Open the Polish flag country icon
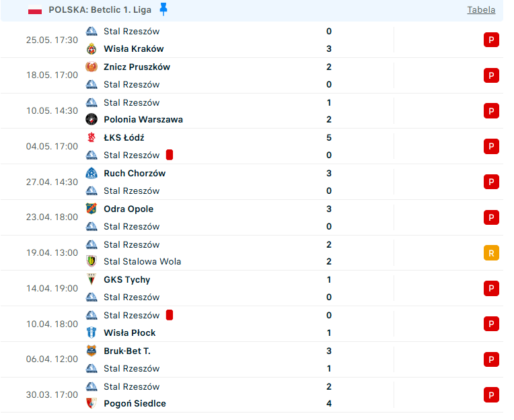Screen dimensions: 514x420 tap(35, 10)
